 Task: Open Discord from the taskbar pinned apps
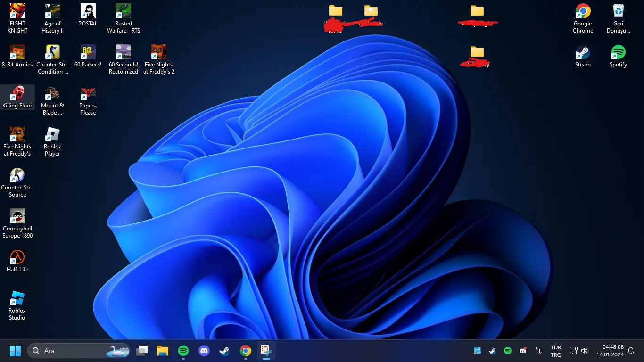click(204, 351)
